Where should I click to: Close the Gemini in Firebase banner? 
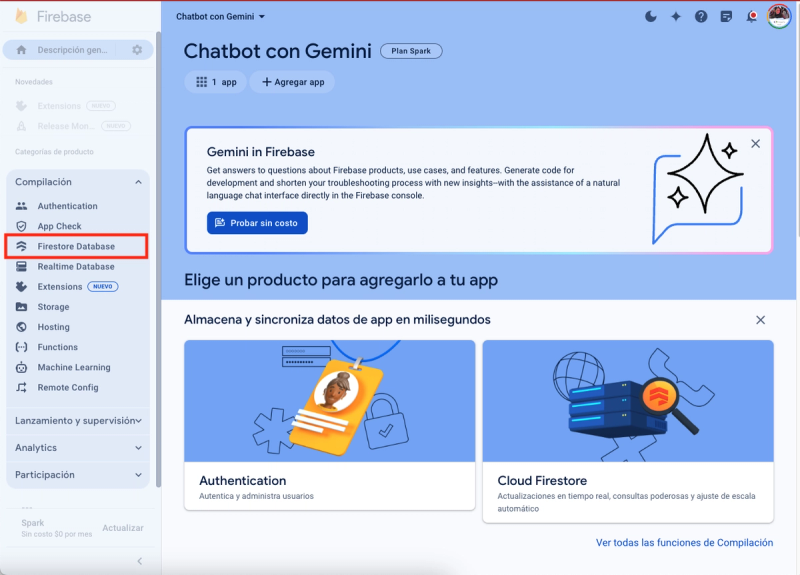[x=756, y=144]
